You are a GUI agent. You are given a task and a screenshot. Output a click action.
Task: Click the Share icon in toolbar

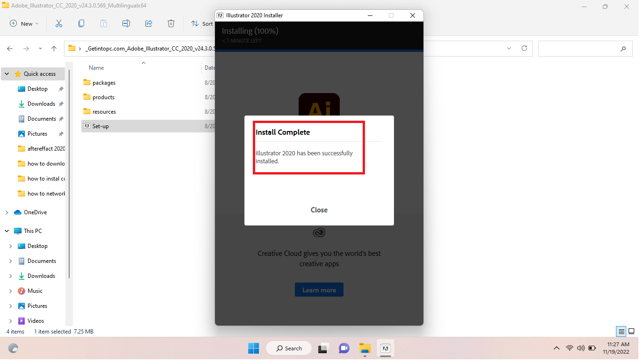(149, 23)
